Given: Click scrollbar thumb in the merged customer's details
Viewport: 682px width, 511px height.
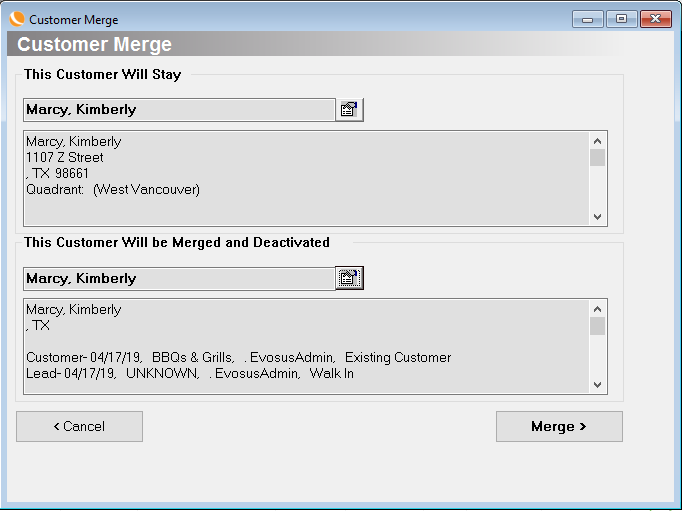Looking at the screenshot, I should [597, 326].
